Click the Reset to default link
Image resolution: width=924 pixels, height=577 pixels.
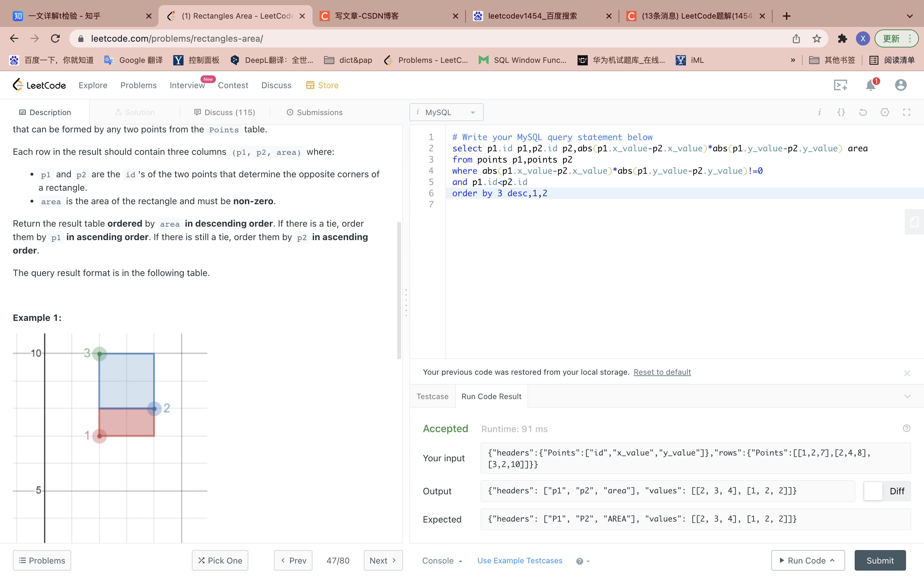[x=662, y=372]
